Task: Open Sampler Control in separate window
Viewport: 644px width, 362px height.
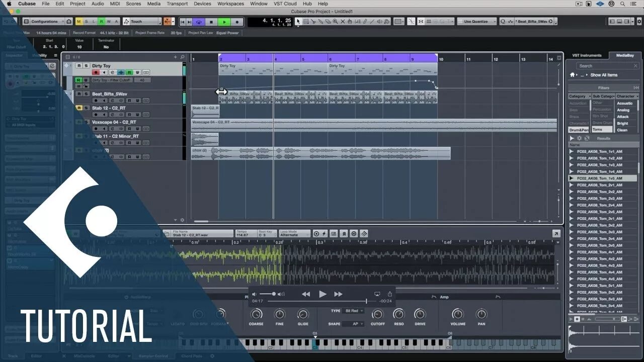Action: coord(556,234)
